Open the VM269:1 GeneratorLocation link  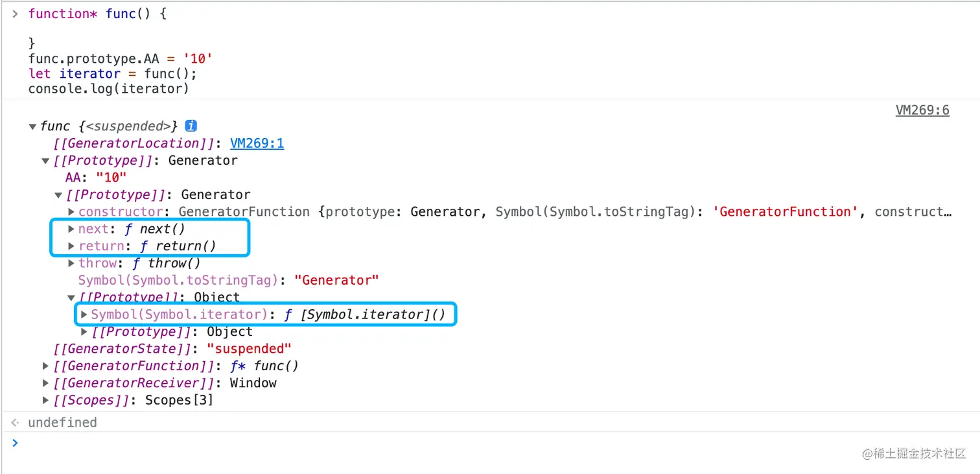click(x=257, y=143)
